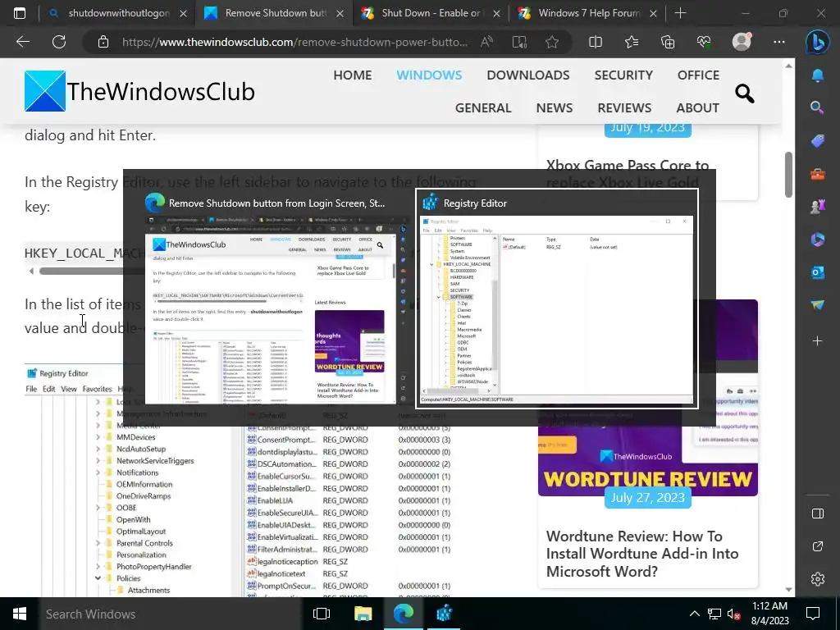The image size is (840, 630).
Task: Click the page vertical scrollbar thumb
Action: (x=788, y=175)
